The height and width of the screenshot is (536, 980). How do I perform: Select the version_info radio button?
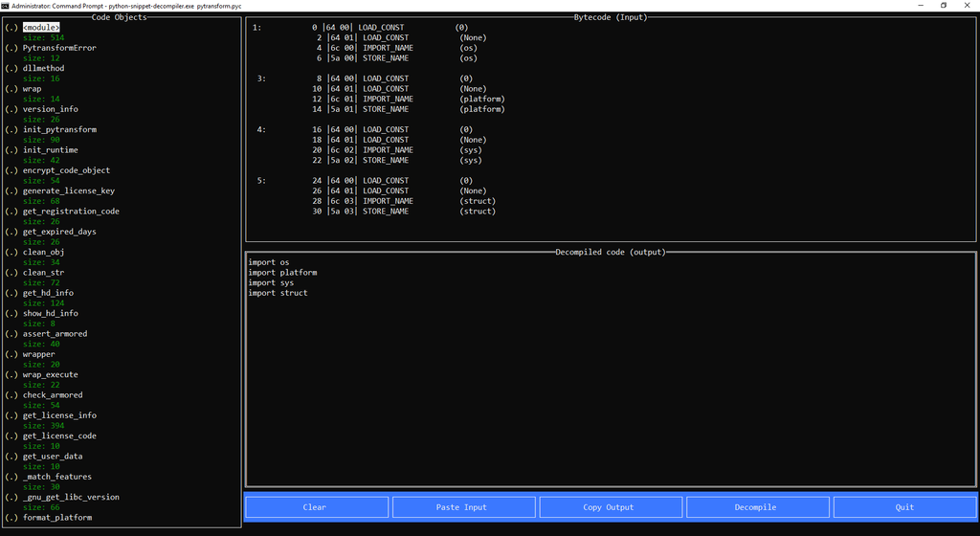point(11,109)
